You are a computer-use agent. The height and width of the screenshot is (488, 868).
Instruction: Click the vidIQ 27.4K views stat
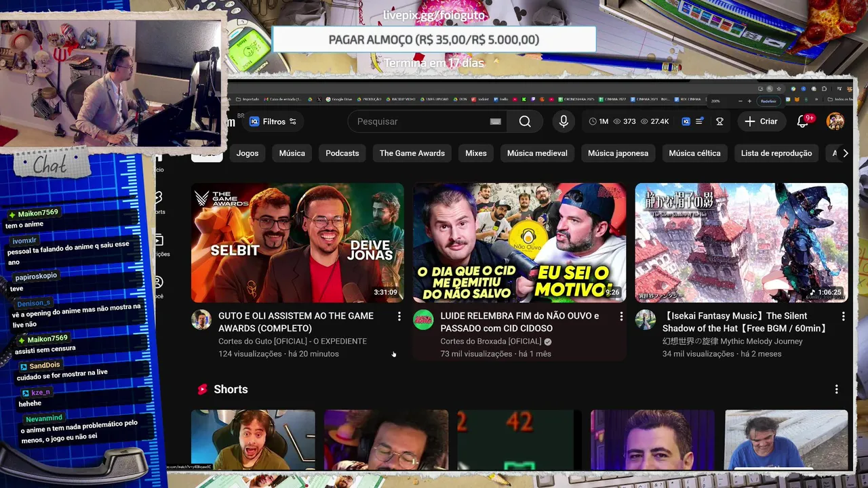click(x=655, y=121)
